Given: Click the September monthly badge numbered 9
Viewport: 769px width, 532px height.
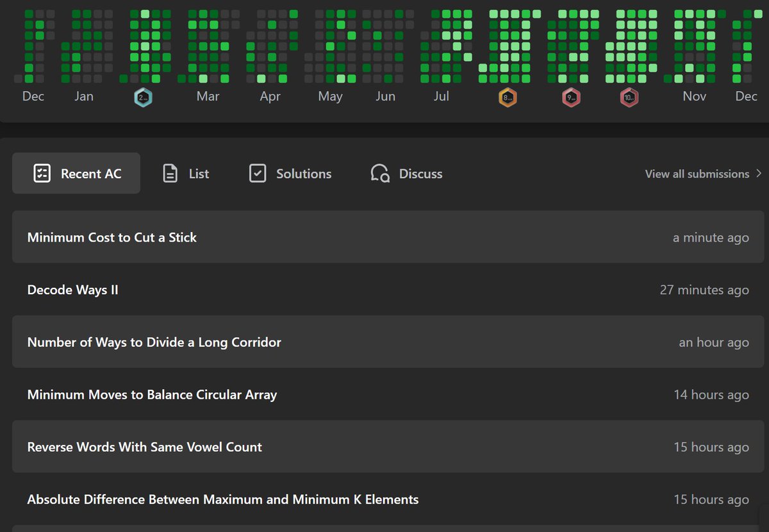Looking at the screenshot, I should click(571, 97).
